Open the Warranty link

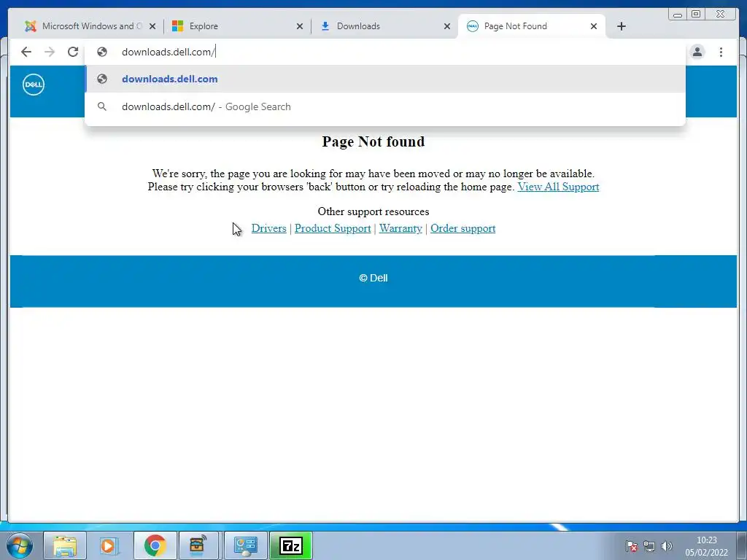(400, 228)
